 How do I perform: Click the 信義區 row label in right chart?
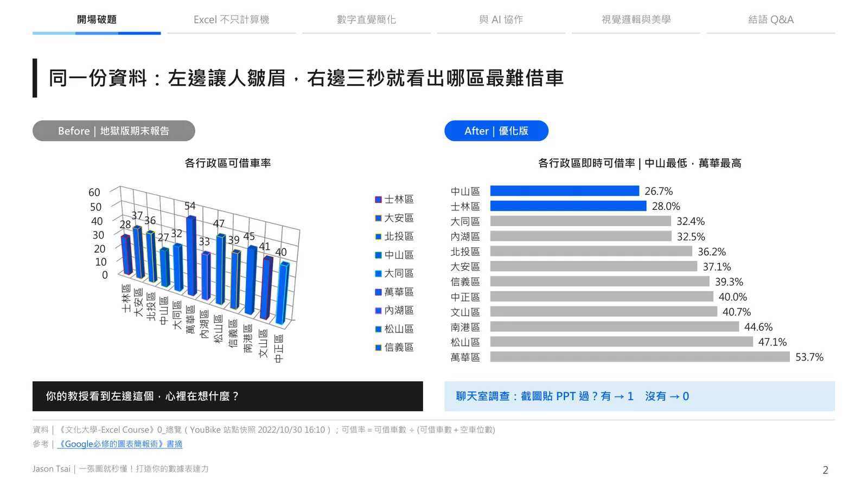(x=465, y=282)
